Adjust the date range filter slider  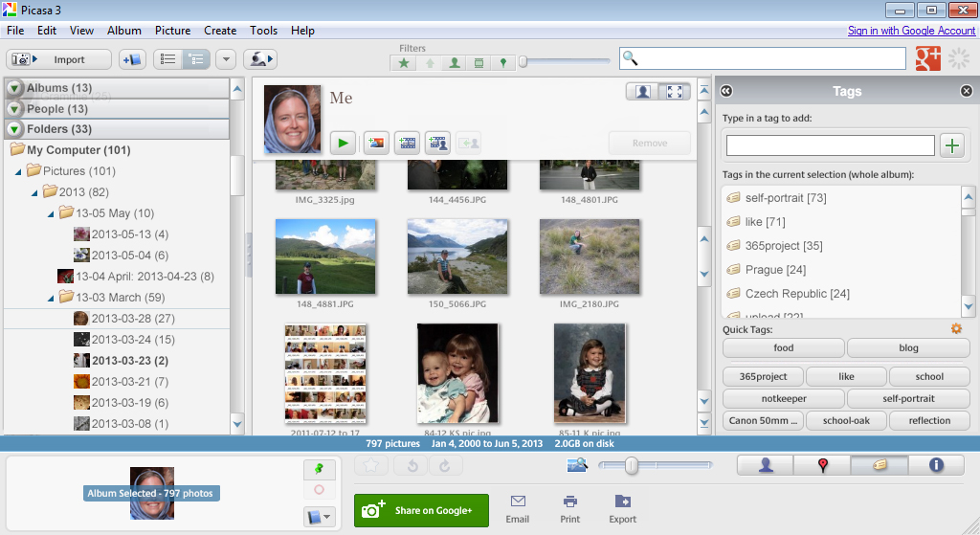[x=523, y=61]
